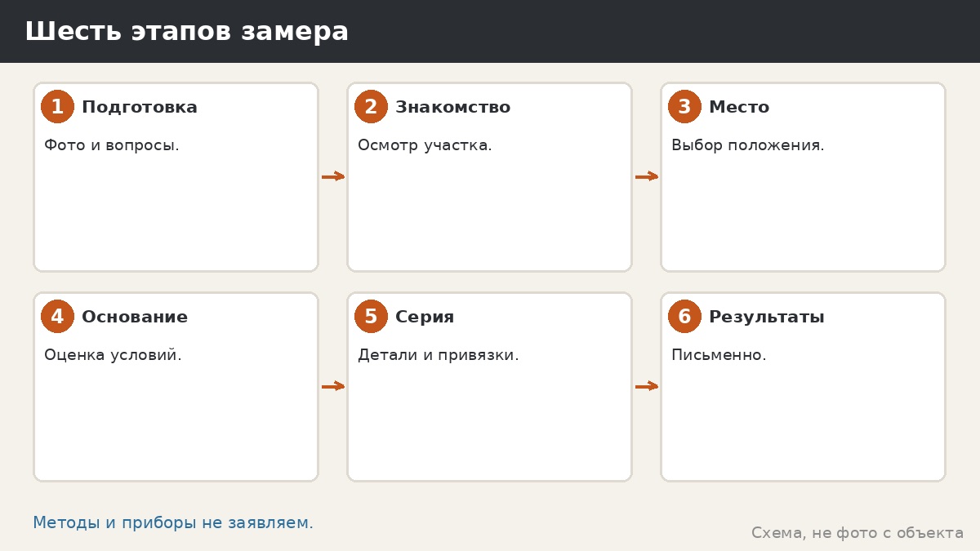Image resolution: width=980 pixels, height=551 pixels.
Task: Select the heading 'Основание'
Action: pos(135,317)
